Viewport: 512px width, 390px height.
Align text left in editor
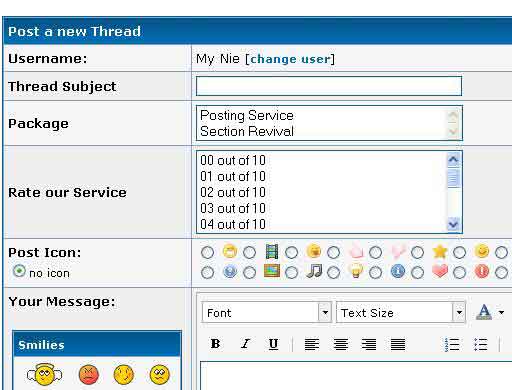[312, 344]
